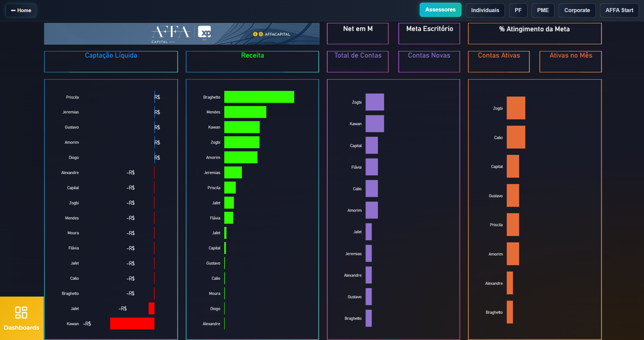Click the AFFACAPITAL social handle text

tap(278, 34)
